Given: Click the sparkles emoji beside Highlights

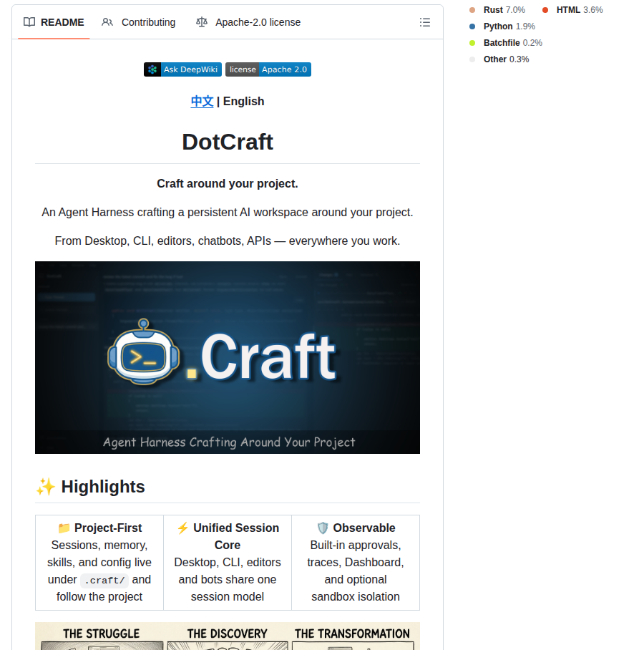Looking at the screenshot, I should pyautogui.click(x=46, y=487).
